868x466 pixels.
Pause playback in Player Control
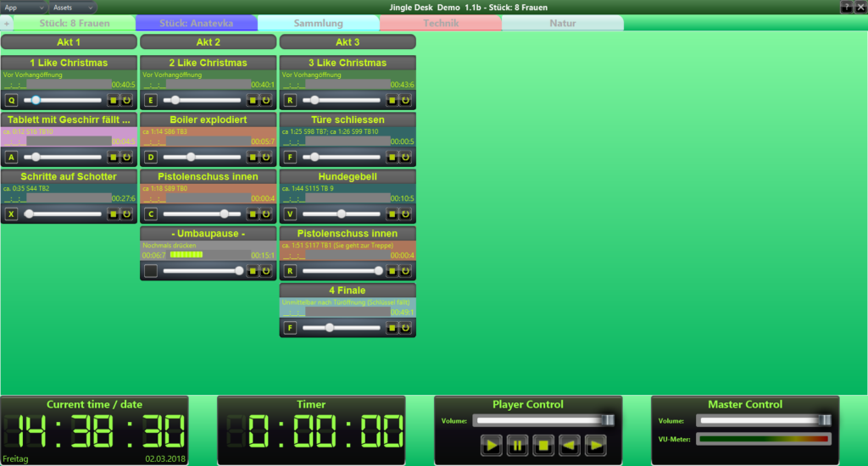(518, 445)
